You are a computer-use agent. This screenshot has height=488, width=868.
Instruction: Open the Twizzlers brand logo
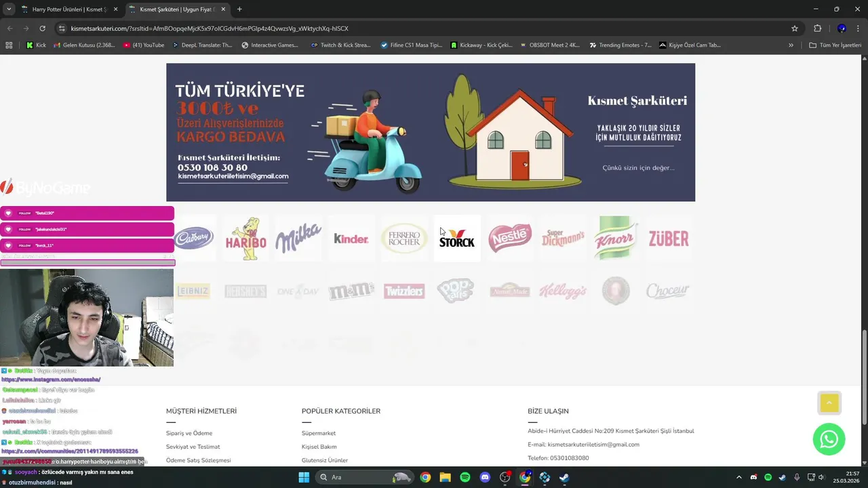404,291
